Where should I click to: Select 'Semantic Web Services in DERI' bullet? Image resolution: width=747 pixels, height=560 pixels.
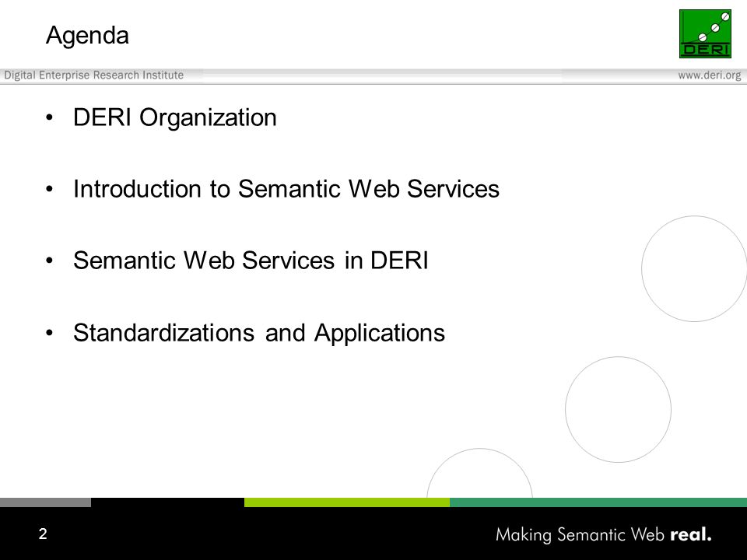point(251,261)
